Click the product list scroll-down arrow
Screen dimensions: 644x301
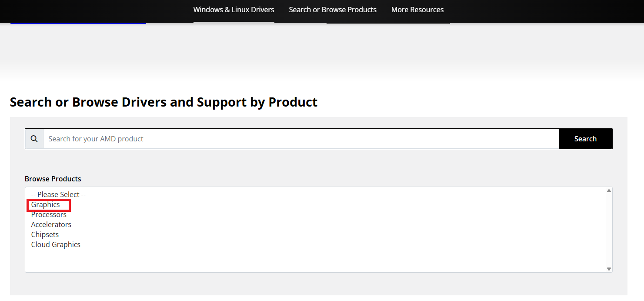pos(609,269)
